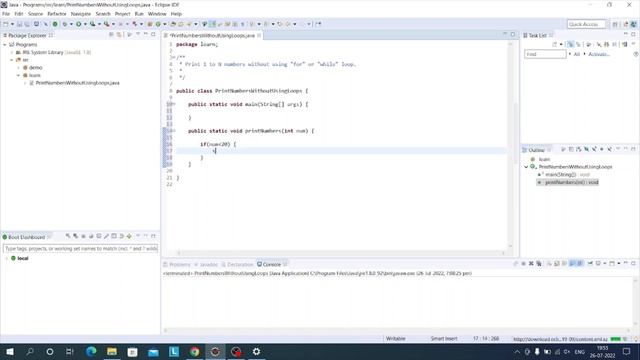Click the editor horizontal scrollbar
Image resolution: width=640 pixels, height=360 pixels.
coord(341,253)
